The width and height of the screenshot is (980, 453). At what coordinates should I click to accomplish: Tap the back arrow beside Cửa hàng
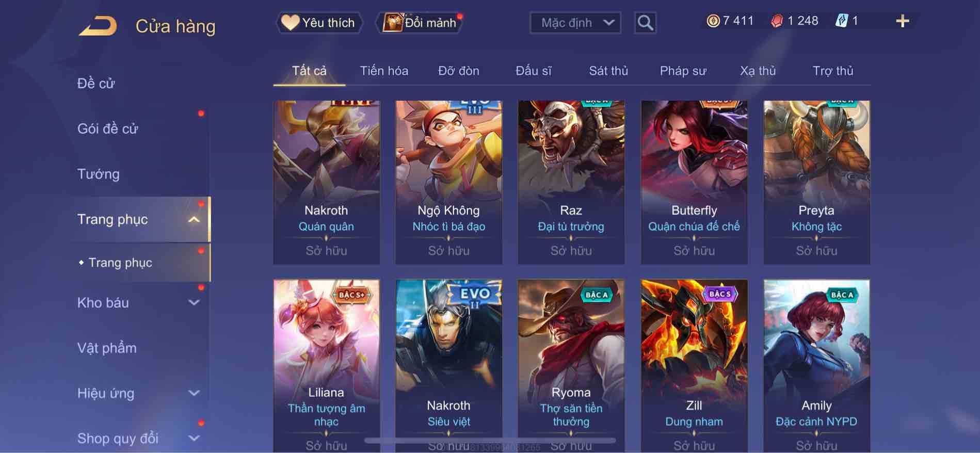[x=98, y=26]
